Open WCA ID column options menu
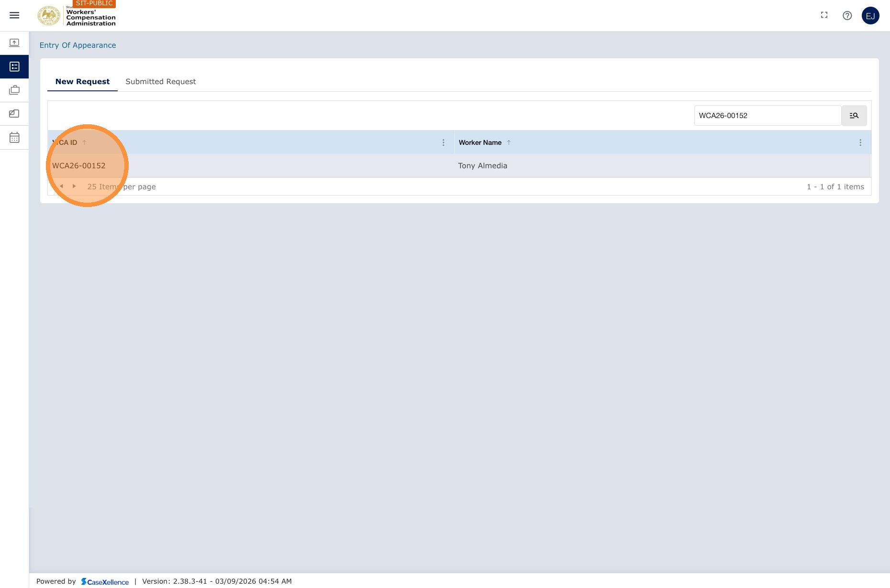890x588 pixels. [x=443, y=142]
